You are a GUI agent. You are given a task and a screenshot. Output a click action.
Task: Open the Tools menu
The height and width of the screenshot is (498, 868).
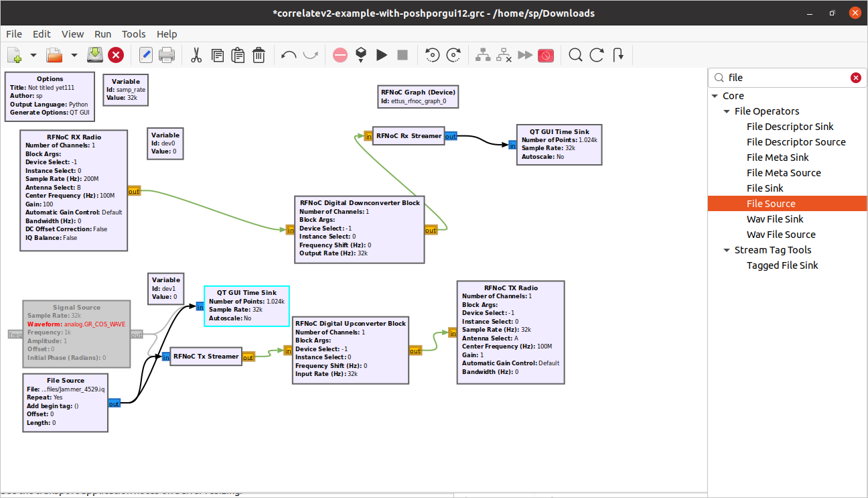click(x=133, y=34)
